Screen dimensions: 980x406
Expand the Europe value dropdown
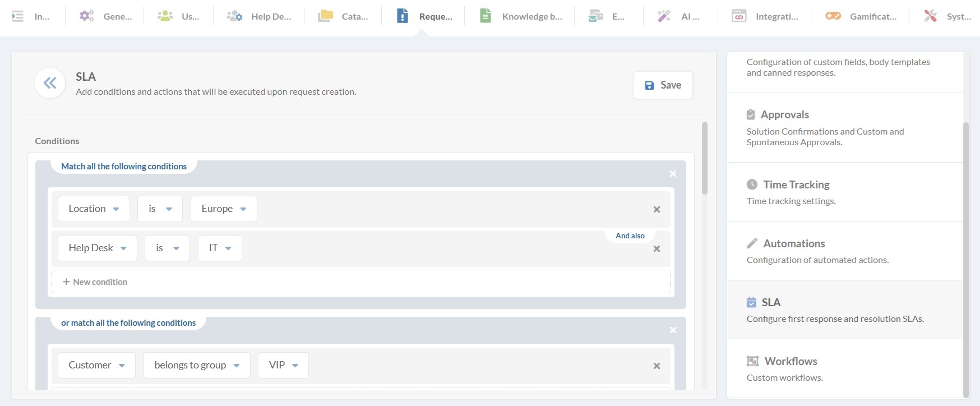[x=223, y=209]
